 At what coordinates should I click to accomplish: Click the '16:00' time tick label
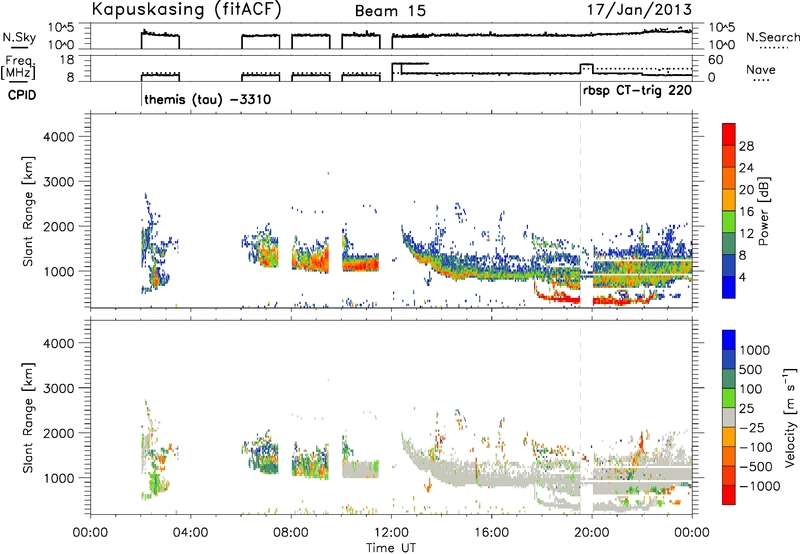pos(491,533)
